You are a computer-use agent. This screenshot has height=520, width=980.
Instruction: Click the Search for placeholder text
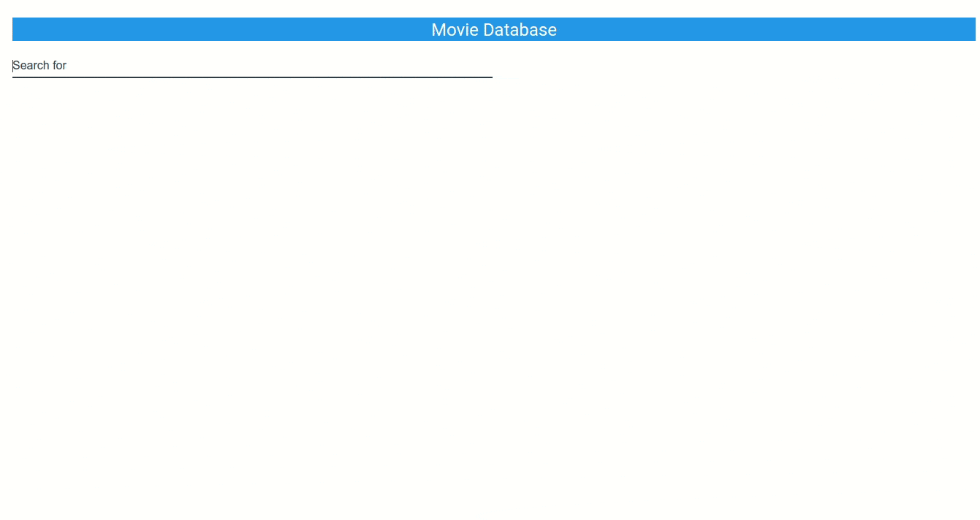[x=39, y=65]
